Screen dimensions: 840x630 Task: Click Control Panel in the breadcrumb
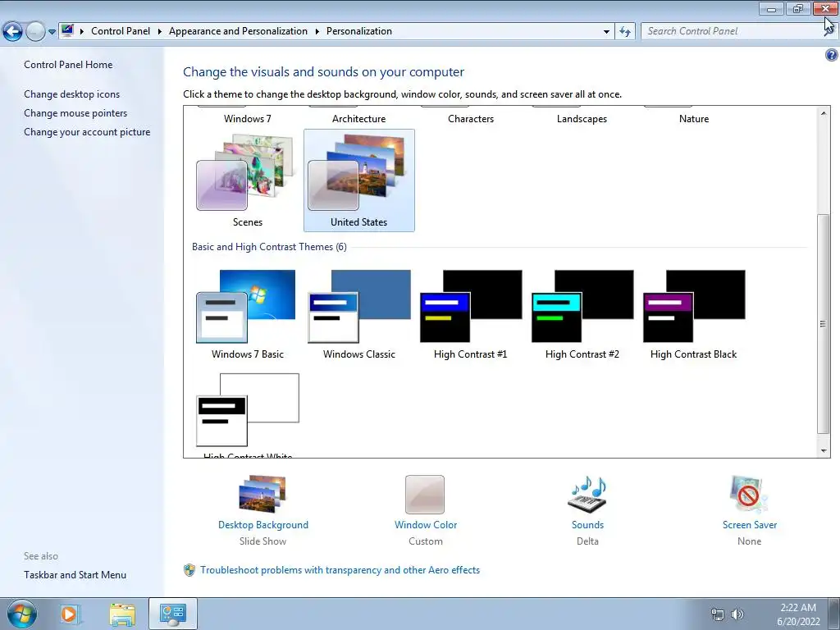[x=121, y=31]
